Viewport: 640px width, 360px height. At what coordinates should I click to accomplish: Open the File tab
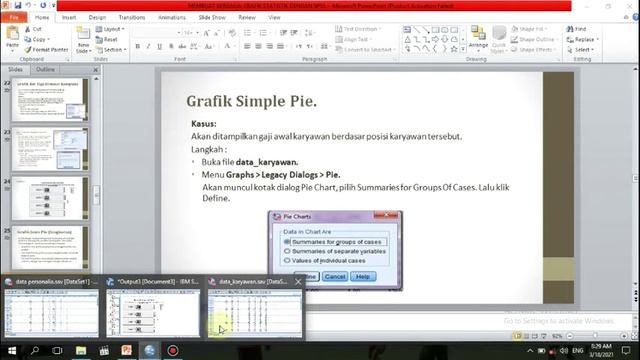coord(14,18)
